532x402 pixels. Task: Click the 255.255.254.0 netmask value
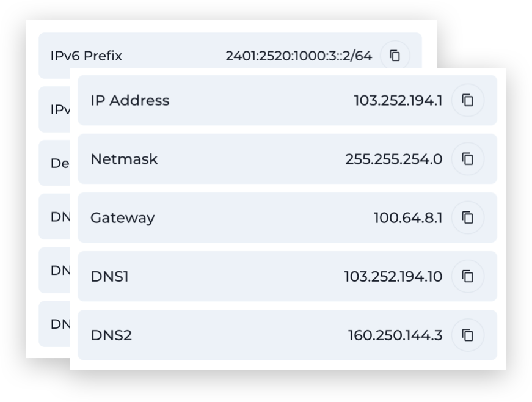393,159
